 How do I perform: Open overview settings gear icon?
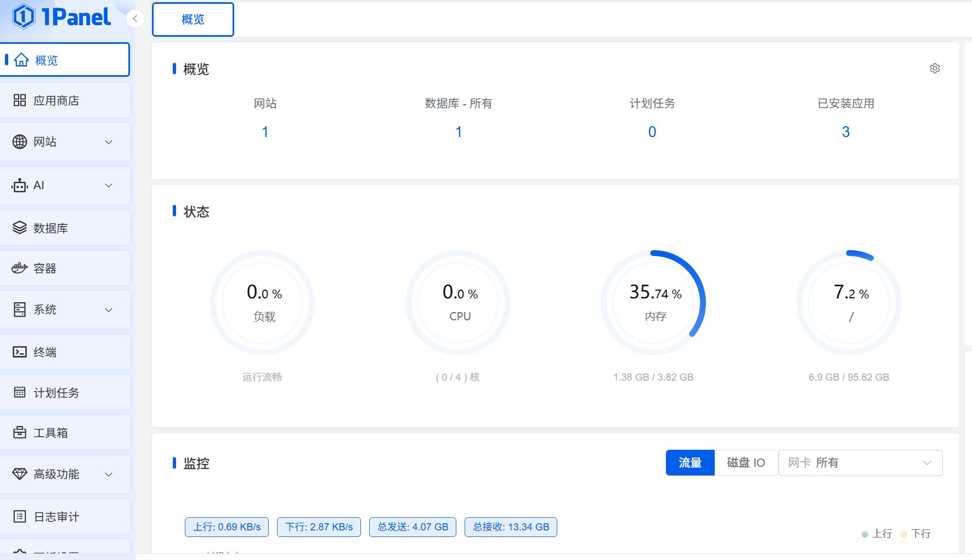(935, 69)
